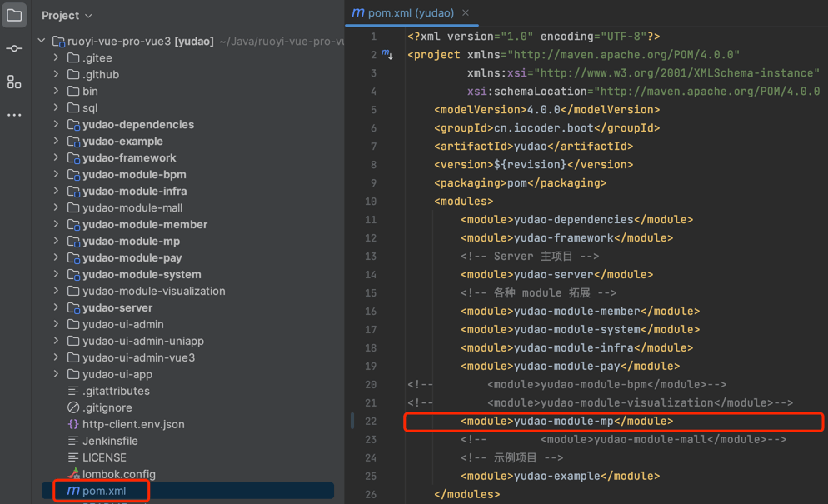Expand the yudao-framework folder
828x504 pixels.
point(56,157)
